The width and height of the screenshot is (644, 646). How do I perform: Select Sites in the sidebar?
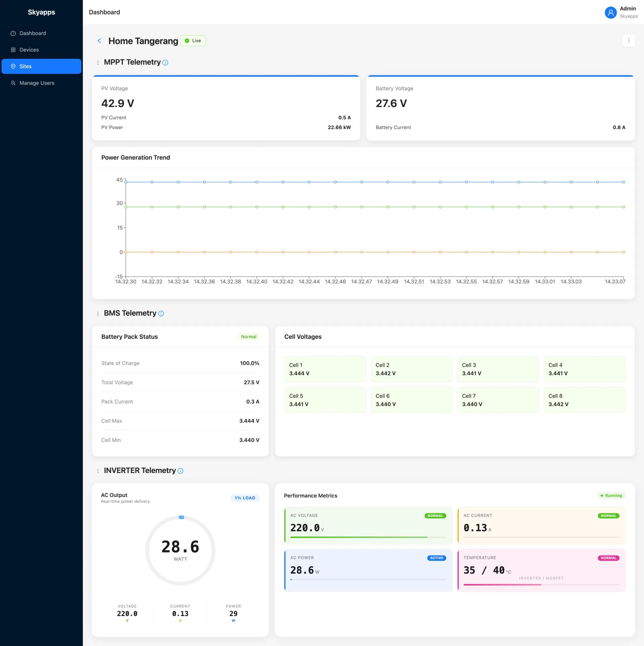pyautogui.click(x=41, y=66)
